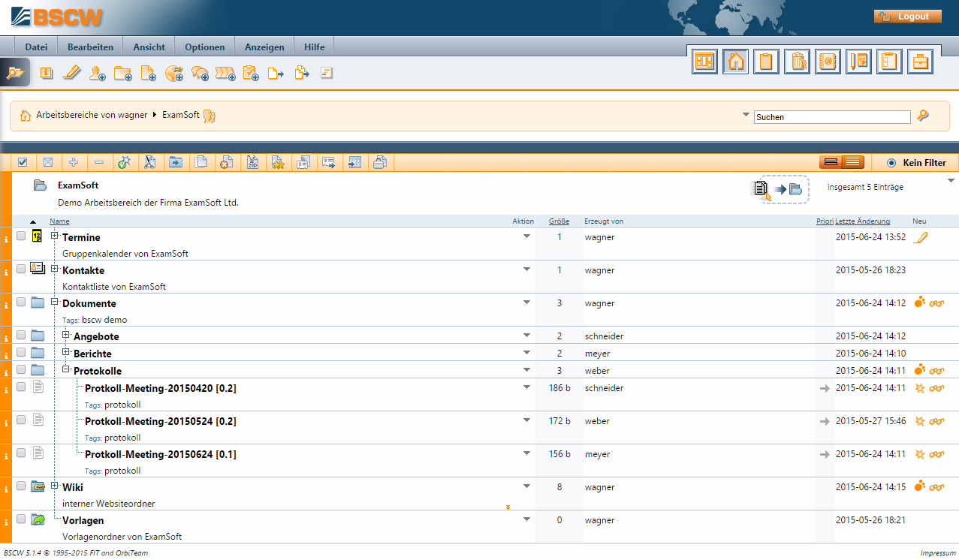Click the delete action icon

pyautogui.click(x=226, y=162)
